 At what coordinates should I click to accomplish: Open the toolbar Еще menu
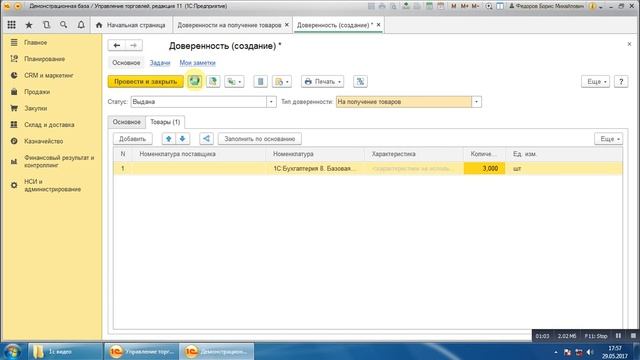point(596,81)
